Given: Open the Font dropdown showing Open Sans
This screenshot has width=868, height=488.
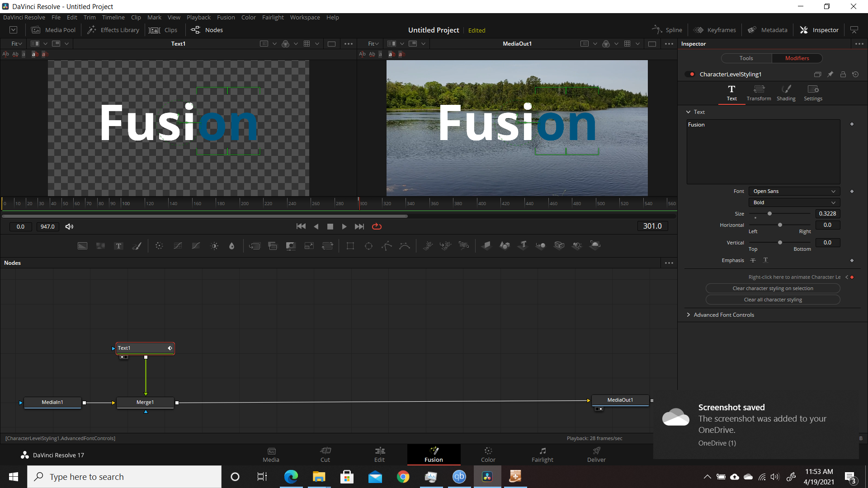Looking at the screenshot, I should click(x=794, y=191).
